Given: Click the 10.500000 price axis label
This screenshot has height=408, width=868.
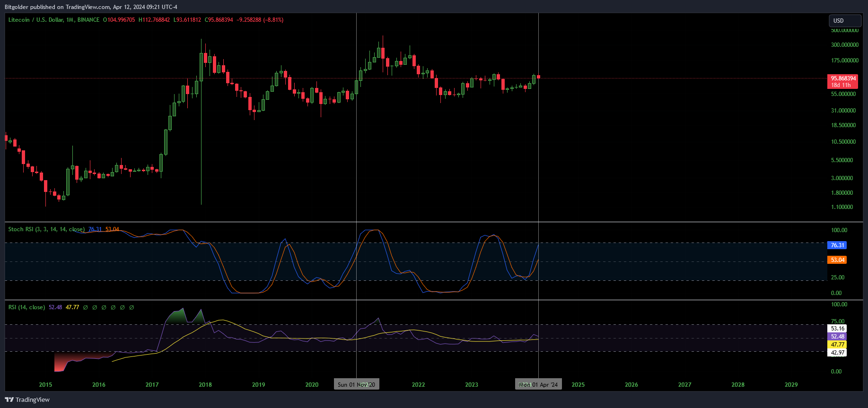Looking at the screenshot, I should 843,142.
